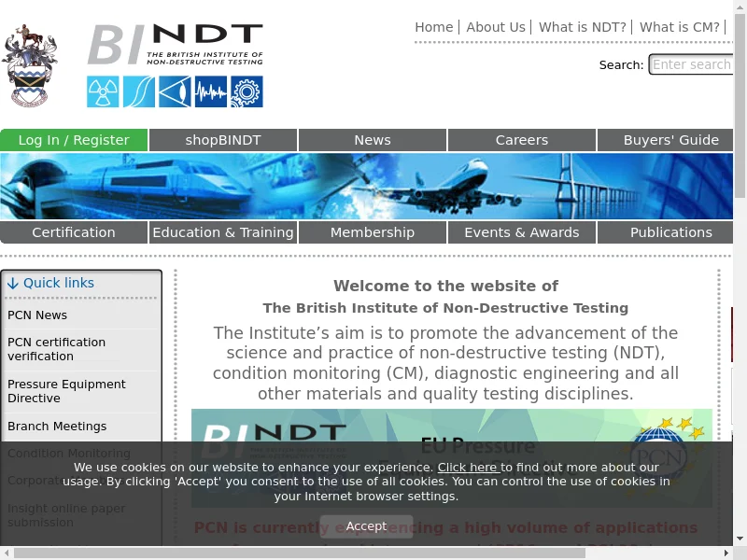
Task: Select the curved wave method icon
Action: [139, 91]
